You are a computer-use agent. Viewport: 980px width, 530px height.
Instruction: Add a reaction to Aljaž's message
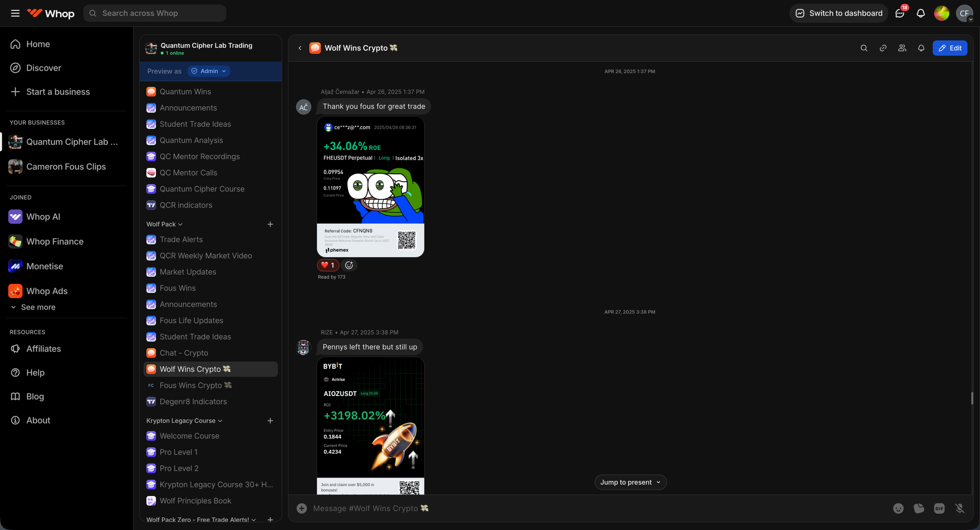coord(349,266)
